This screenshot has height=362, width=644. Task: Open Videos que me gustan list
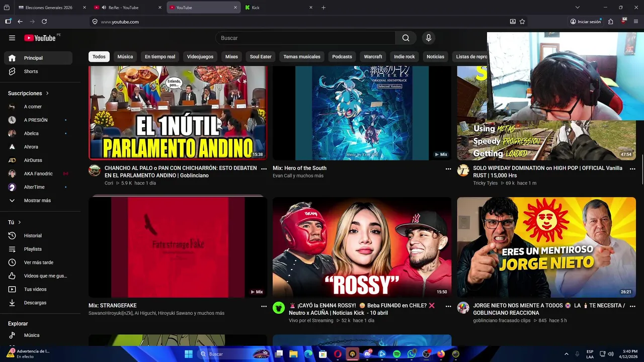point(38,276)
